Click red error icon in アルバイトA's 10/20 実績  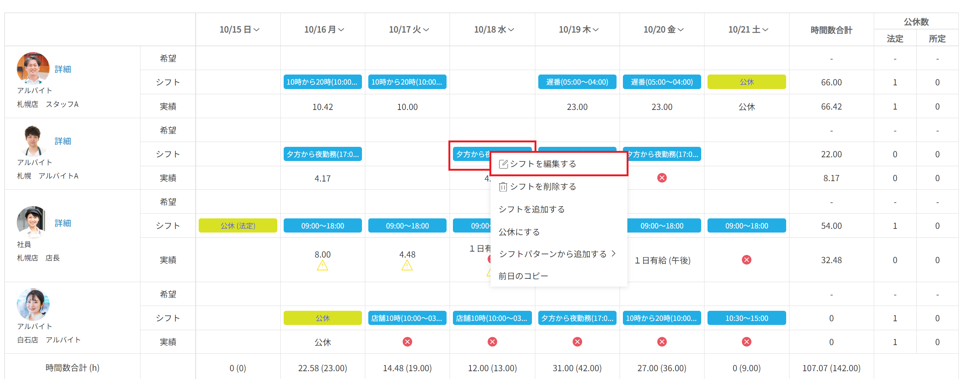coord(662,178)
